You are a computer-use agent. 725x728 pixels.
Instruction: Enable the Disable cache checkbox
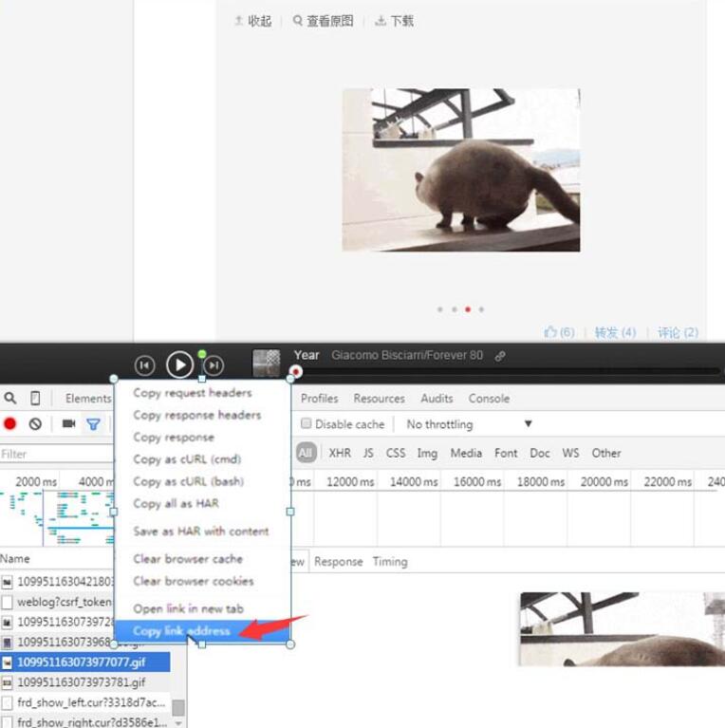[307, 424]
